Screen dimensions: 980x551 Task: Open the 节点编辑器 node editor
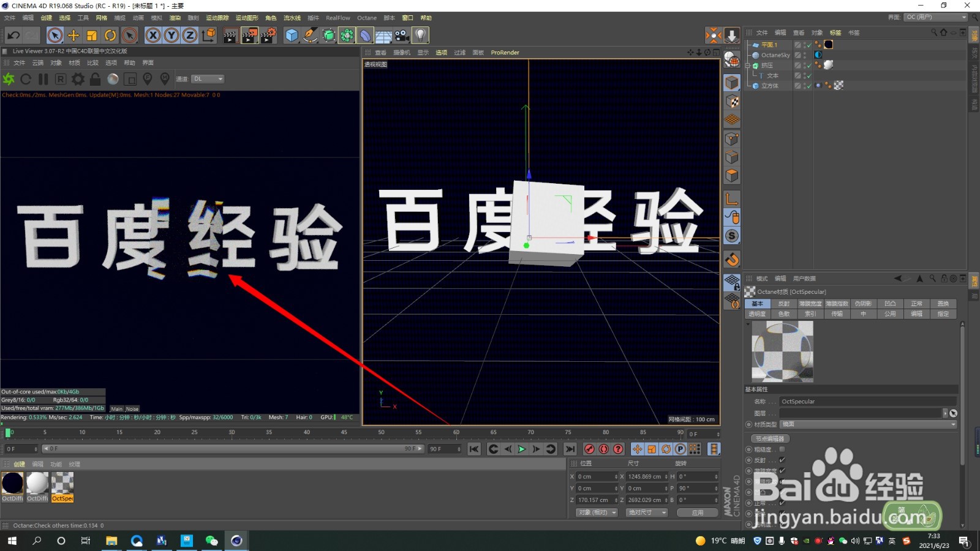[770, 438]
